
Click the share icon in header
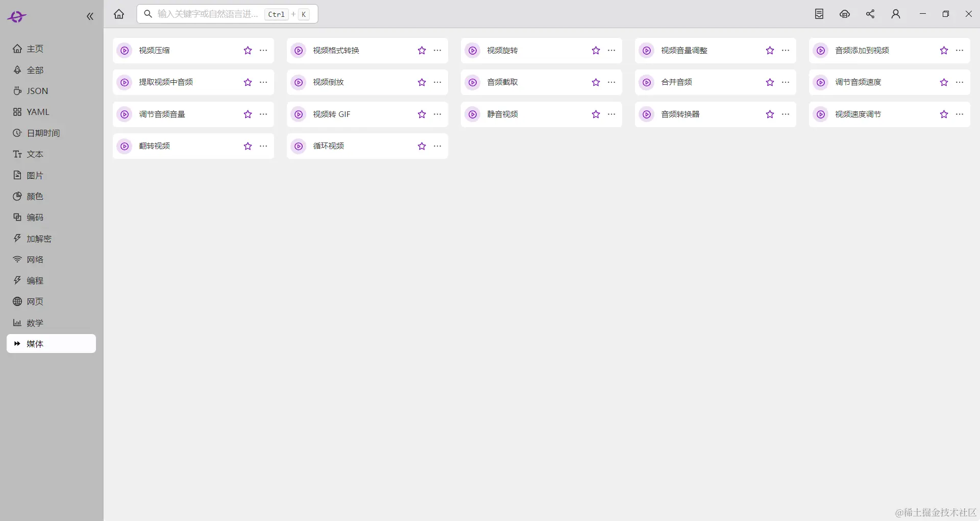(870, 14)
